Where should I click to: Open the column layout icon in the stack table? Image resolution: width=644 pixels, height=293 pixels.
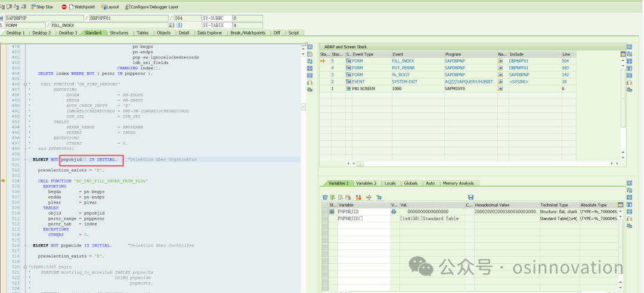click(x=623, y=54)
